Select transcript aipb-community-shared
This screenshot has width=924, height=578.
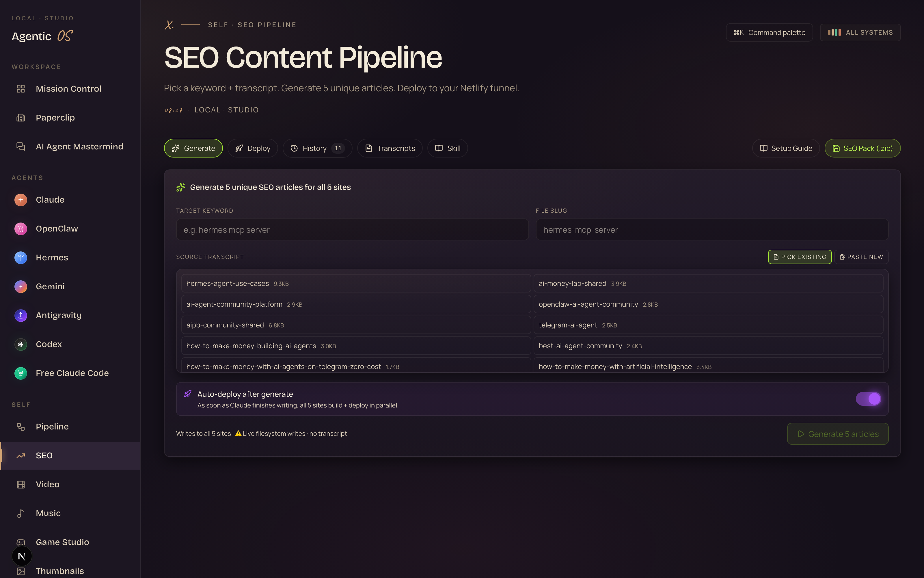pyautogui.click(x=356, y=325)
